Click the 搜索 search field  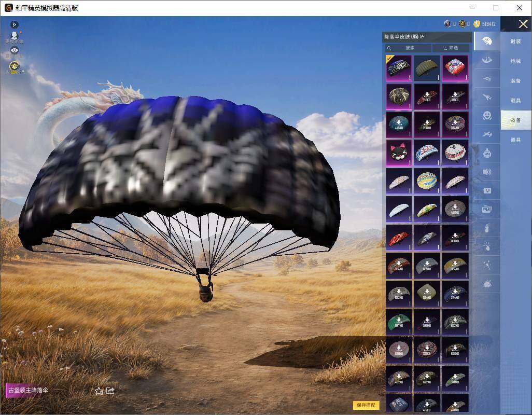[408, 48]
